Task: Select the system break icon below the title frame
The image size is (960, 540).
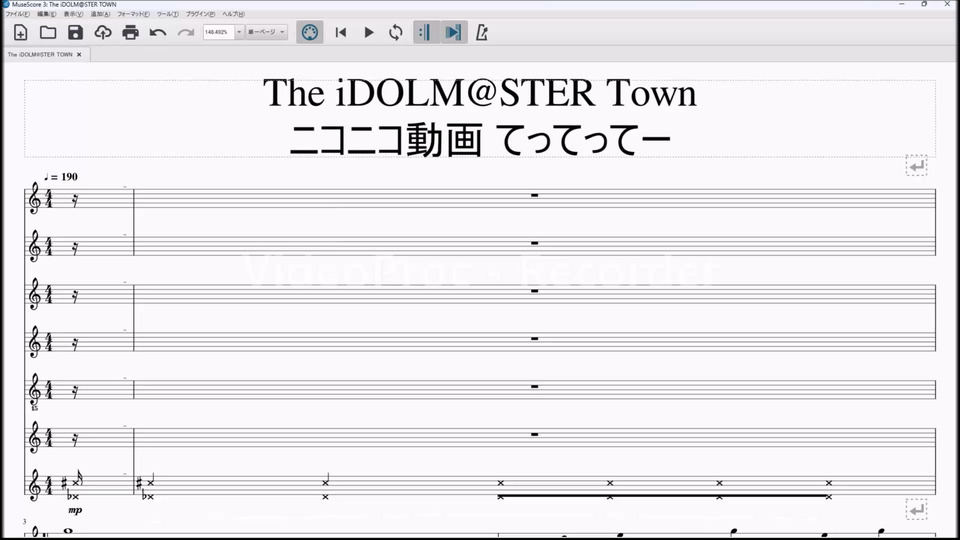Action: [x=917, y=166]
